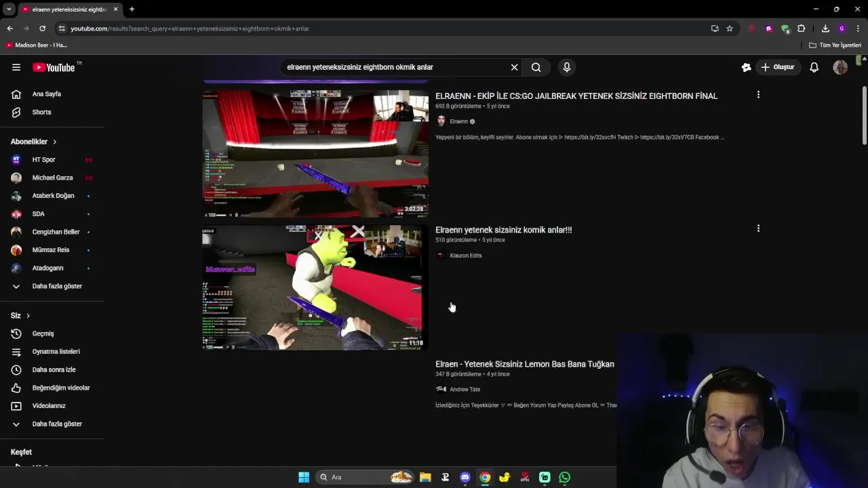The height and width of the screenshot is (488, 868).
Task: Open Chrome downloads icon
Action: tap(825, 28)
